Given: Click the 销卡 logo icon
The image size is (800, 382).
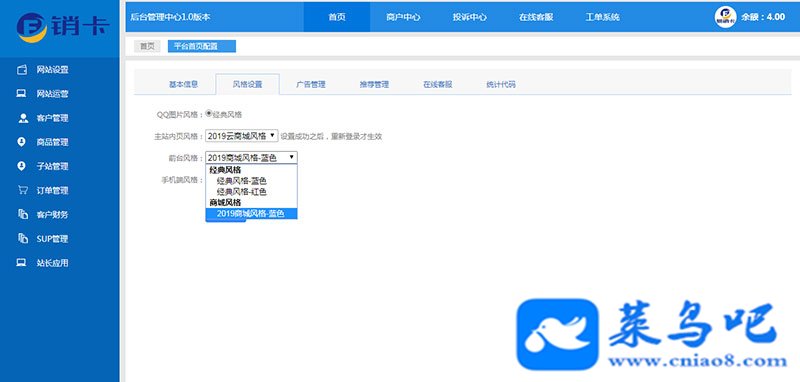Looking at the screenshot, I should (32, 27).
